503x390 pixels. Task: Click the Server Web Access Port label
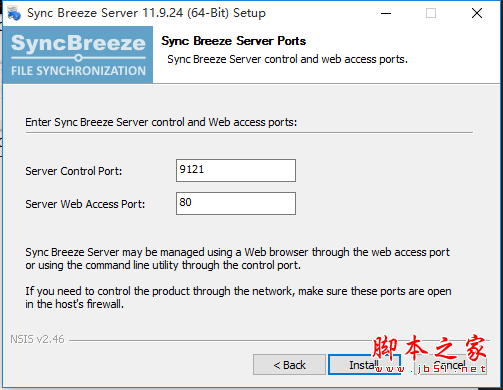point(85,204)
